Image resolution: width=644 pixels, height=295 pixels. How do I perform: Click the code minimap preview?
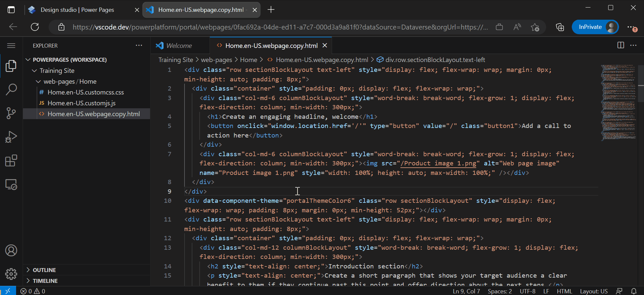click(618, 102)
